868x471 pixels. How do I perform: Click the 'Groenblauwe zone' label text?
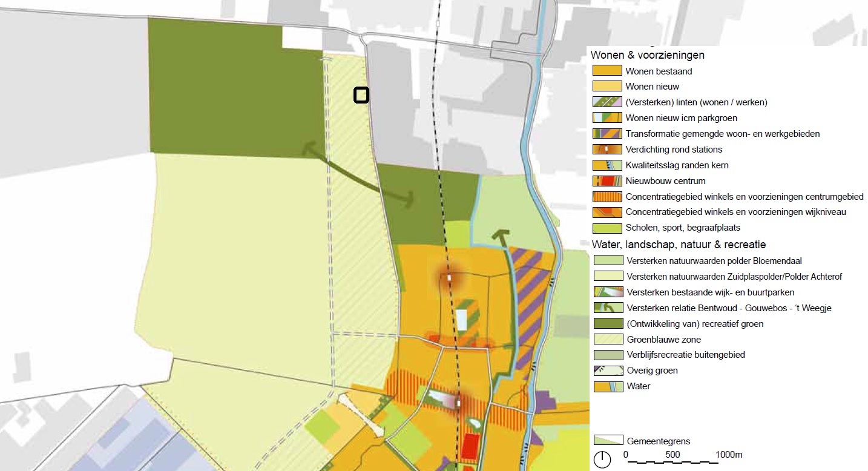pyautogui.click(x=663, y=340)
